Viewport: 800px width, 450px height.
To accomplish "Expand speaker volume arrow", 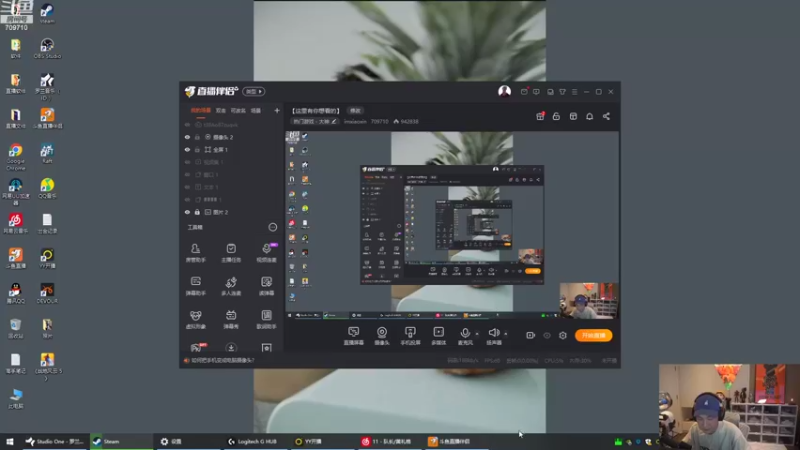I will 506,334.
